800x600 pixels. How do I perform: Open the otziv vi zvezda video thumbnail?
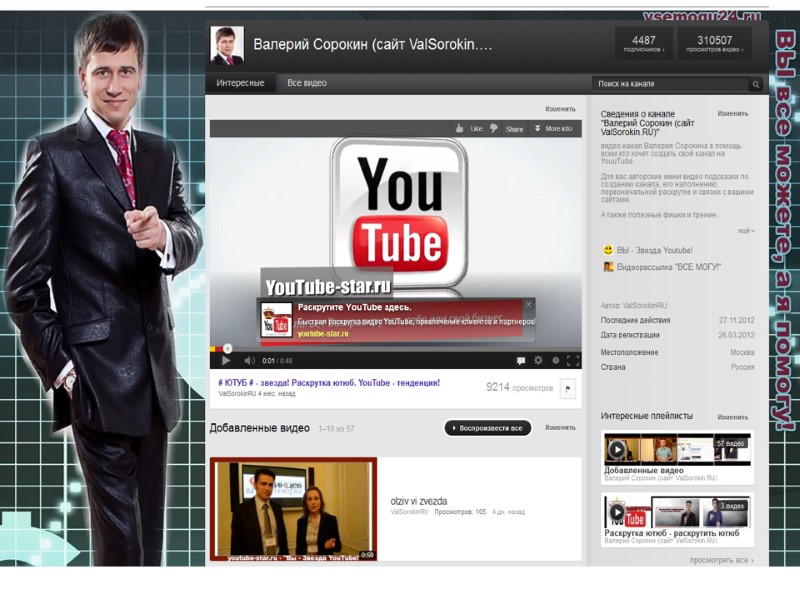(x=293, y=509)
